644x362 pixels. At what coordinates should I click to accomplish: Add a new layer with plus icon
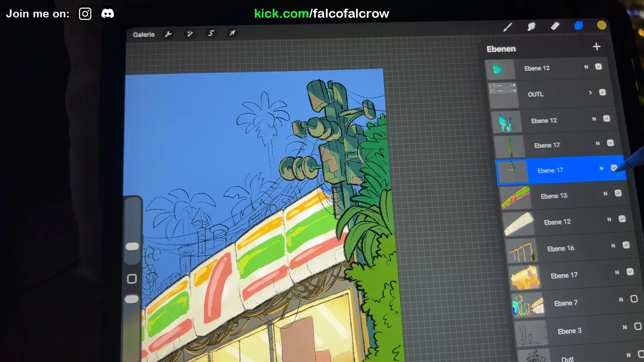tap(597, 47)
